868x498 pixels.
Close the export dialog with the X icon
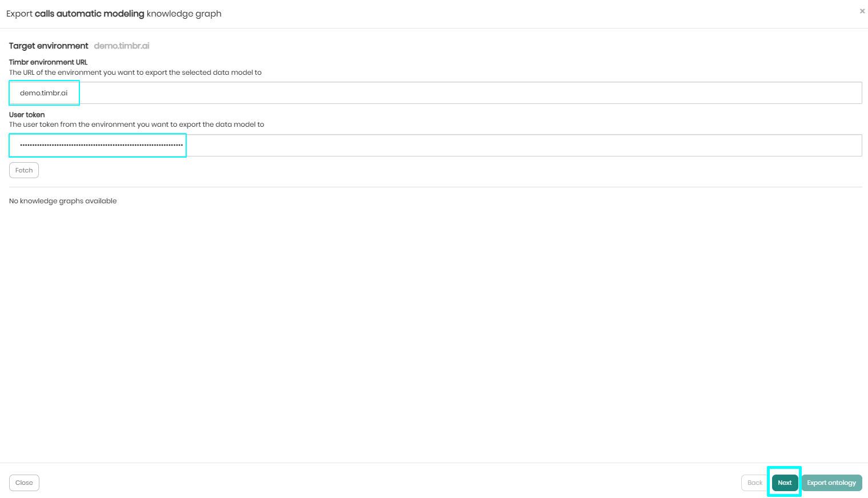862,11
